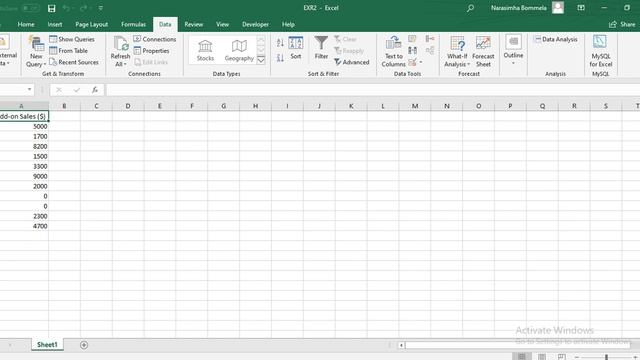Viewport: 640px width, 360px height.
Task: Open the Home ribbon tab
Action: pyautogui.click(x=26, y=24)
